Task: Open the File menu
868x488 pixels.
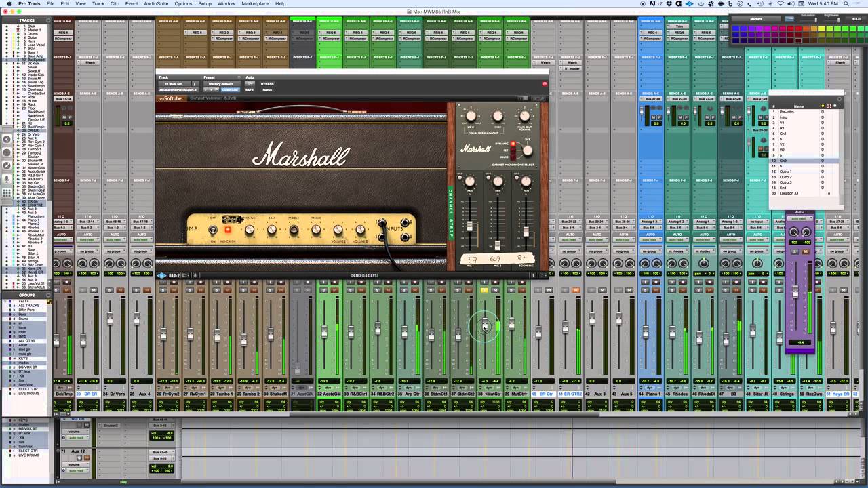Action: point(50,3)
